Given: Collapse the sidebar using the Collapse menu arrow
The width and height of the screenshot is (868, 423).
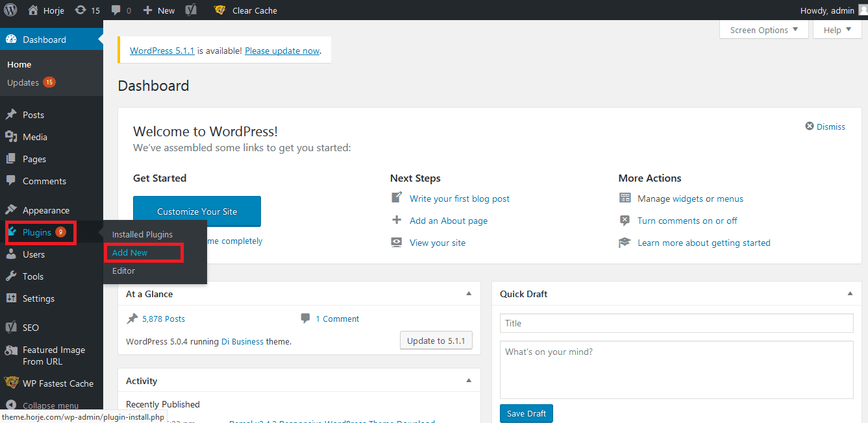Looking at the screenshot, I should 12,404.
